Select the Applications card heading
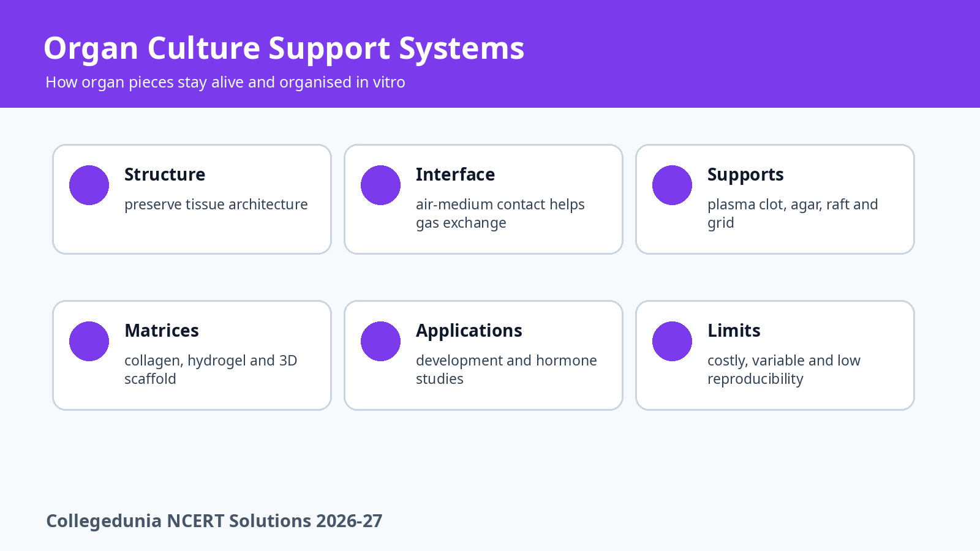980x551 pixels. (469, 331)
